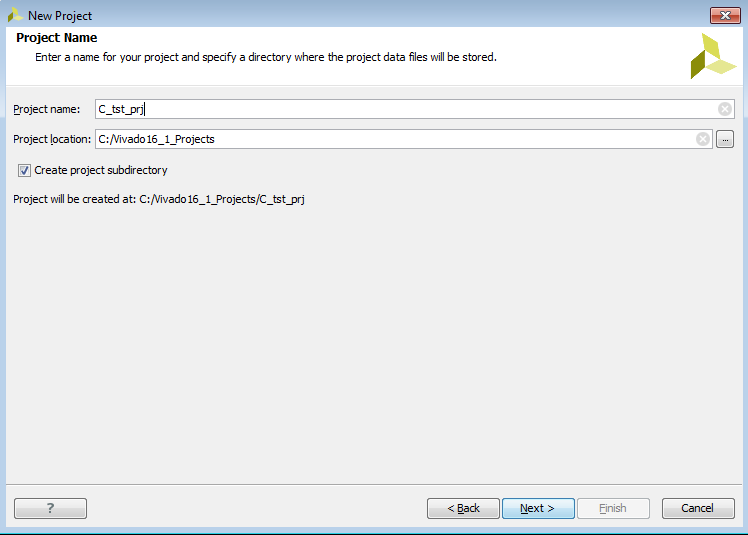The height and width of the screenshot is (535, 748).
Task: Go back to the previous wizard page
Action: (x=463, y=508)
